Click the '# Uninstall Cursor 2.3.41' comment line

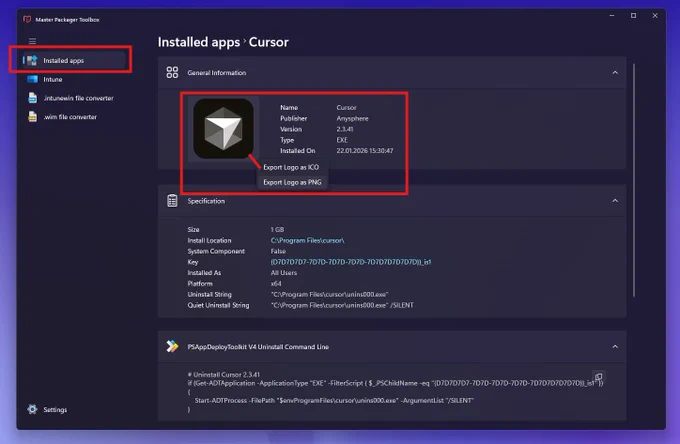tap(224, 375)
